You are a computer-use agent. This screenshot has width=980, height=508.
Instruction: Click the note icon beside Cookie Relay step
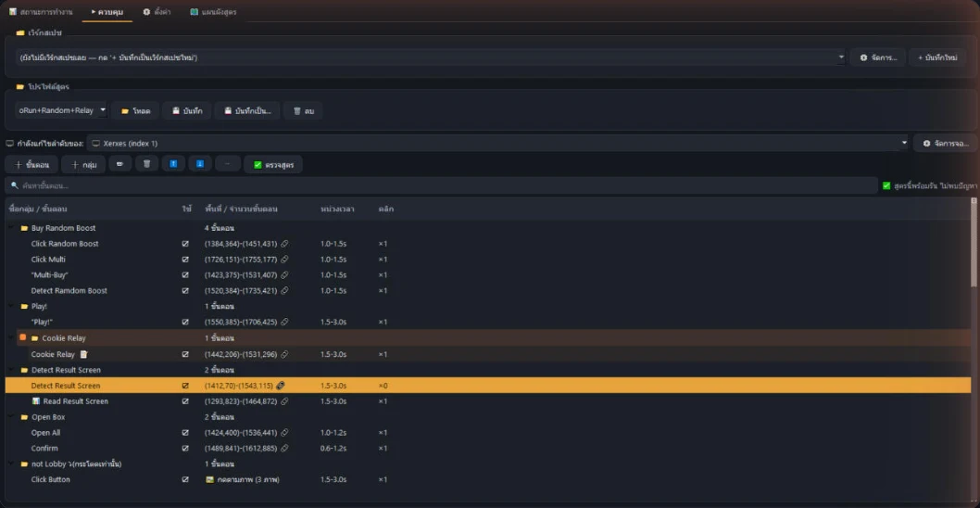[x=83, y=354]
